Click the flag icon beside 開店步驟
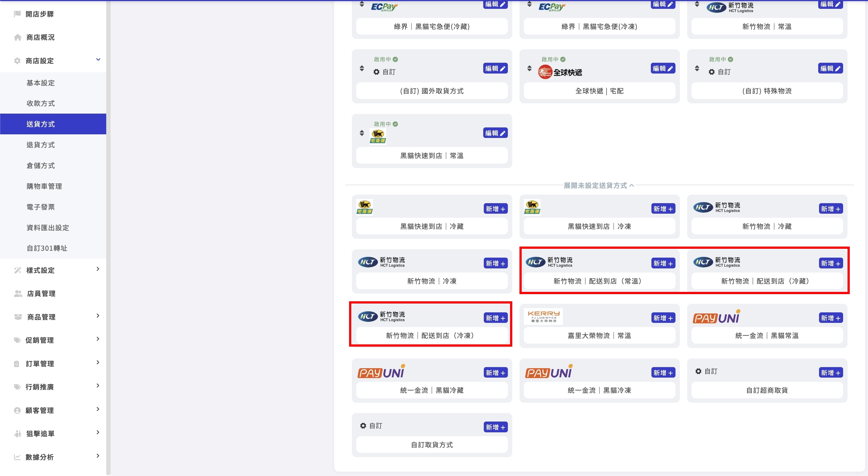Image resolution: width=868 pixels, height=476 pixels. [x=17, y=14]
